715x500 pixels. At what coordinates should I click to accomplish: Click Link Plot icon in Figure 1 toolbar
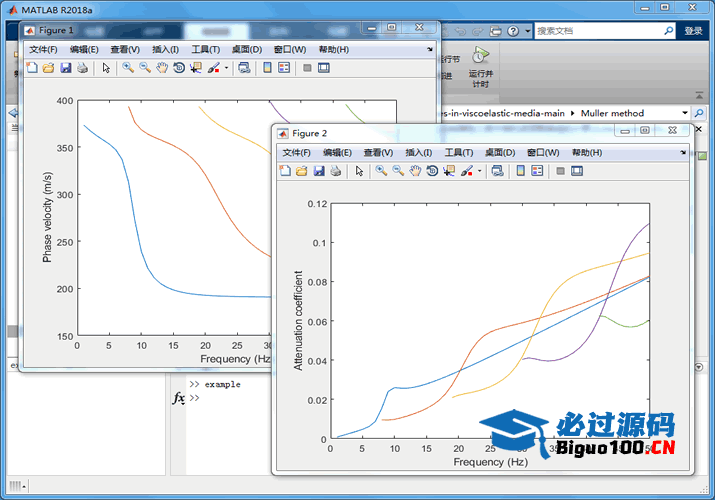(244, 68)
